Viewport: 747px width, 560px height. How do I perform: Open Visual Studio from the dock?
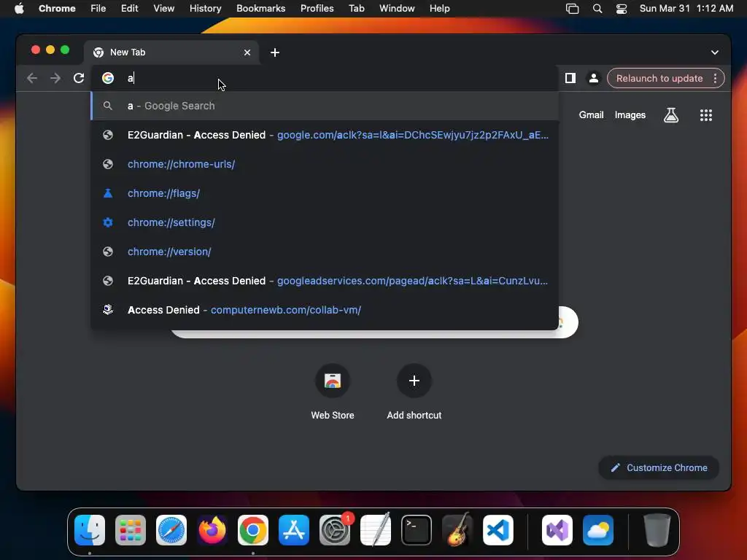[557, 530]
